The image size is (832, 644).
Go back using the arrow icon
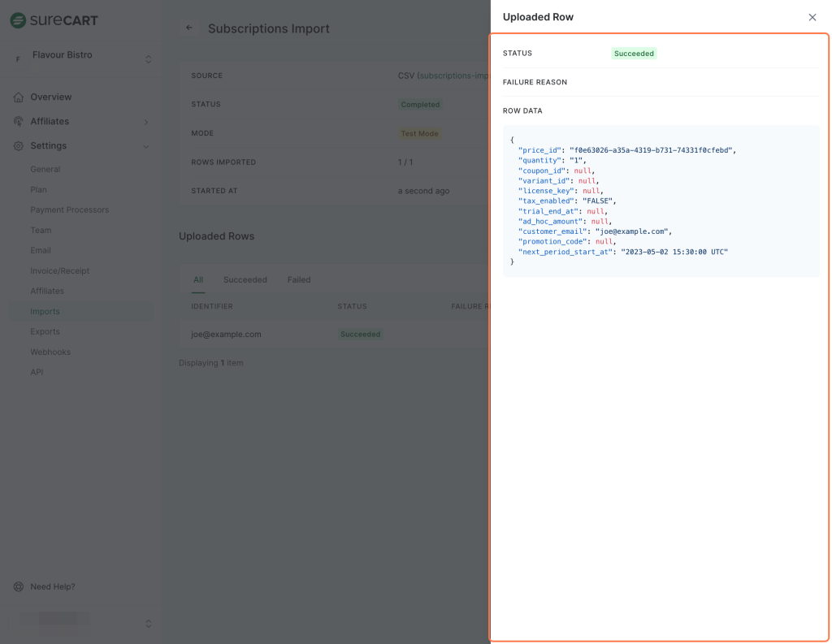[x=189, y=28]
